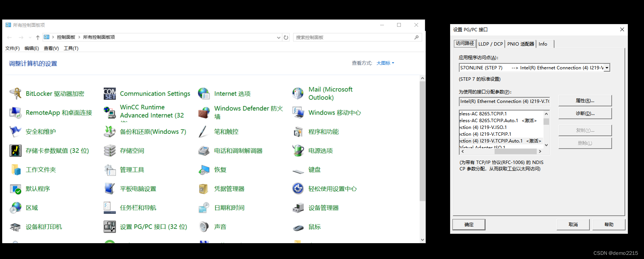Open the 文件(F) menu

12,48
